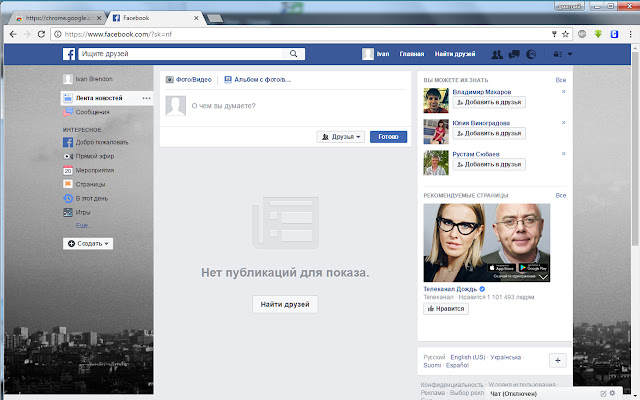Like Телеканал Дождь with the Нравится button

446,309
